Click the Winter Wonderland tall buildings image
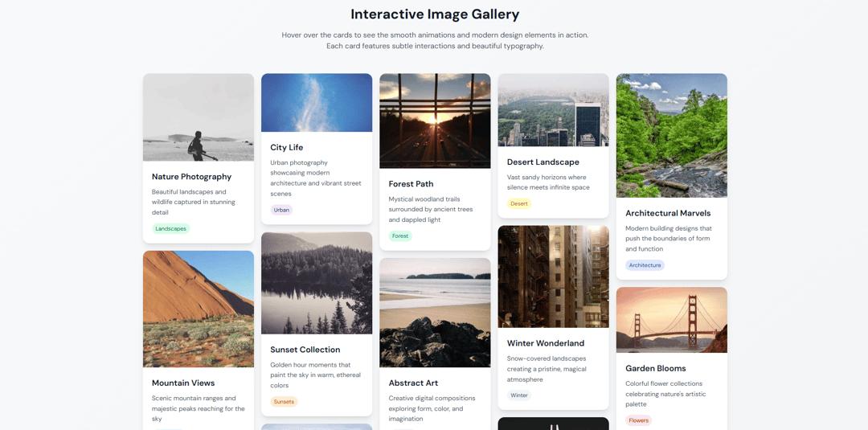868x430 pixels. pyautogui.click(x=554, y=276)
